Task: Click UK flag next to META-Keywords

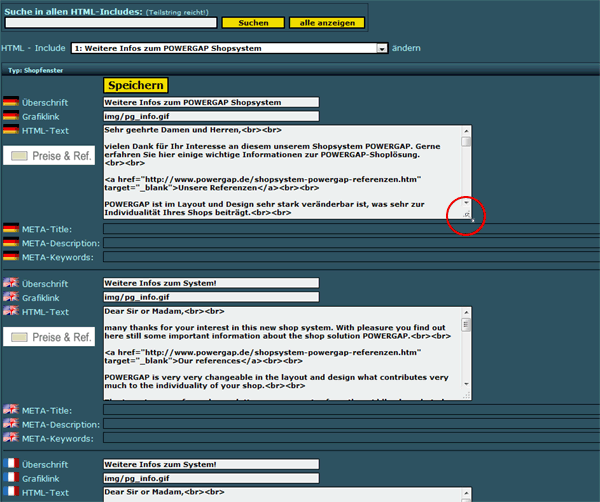Action: pyautogui.click(x=11, y=437)
